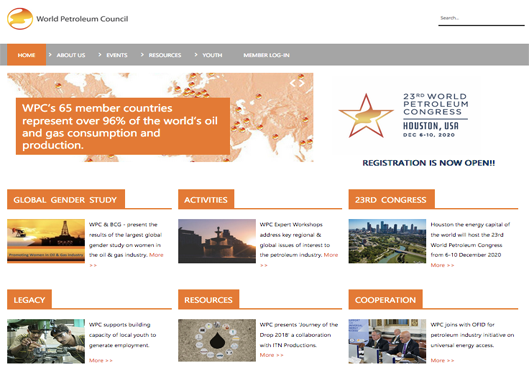Go to previous slide arrow on banner
529x375 pixels.
point(293,83)
